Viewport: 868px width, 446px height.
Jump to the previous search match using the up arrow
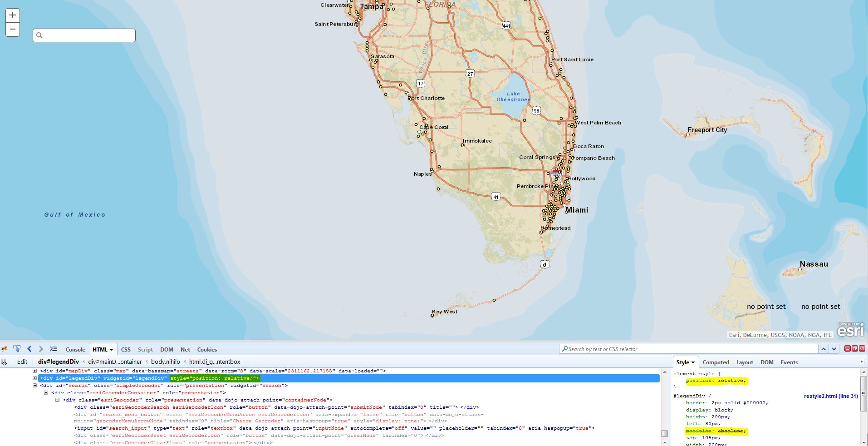click(824, 349)
